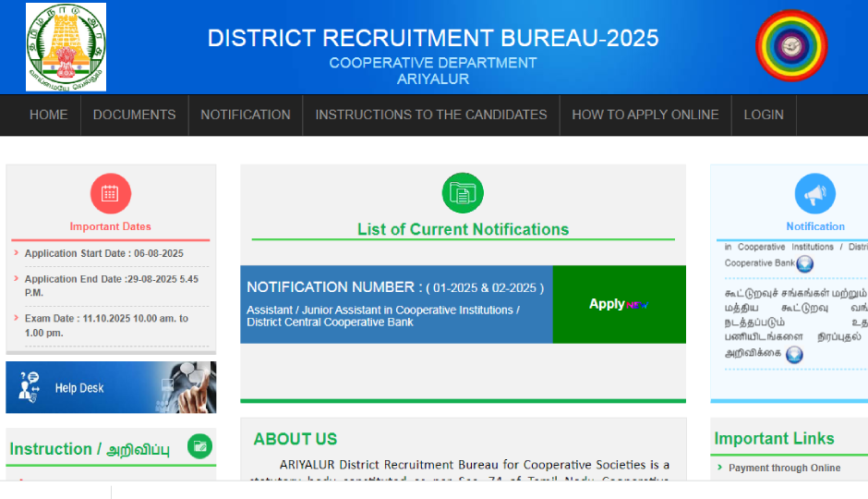868x499 pixels.
Task: Open INSTRUCTIONS TO THE CANDIDATES page
Action: point(431,115)
